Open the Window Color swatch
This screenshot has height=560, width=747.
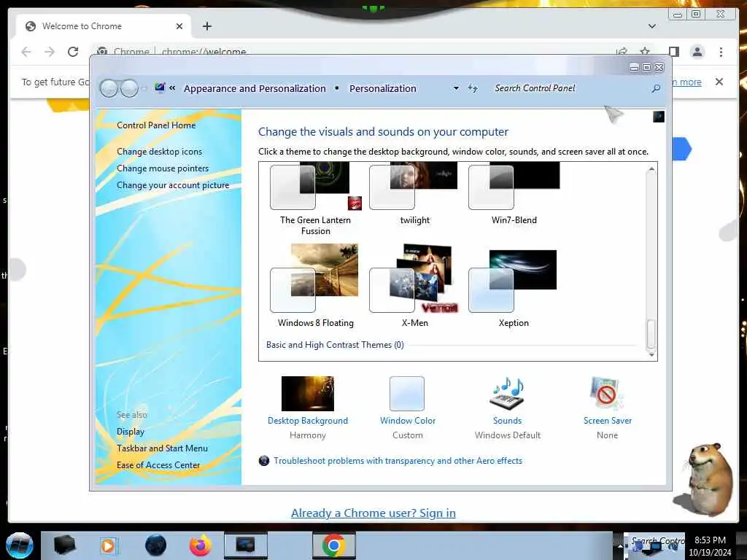tap(407, 394)
